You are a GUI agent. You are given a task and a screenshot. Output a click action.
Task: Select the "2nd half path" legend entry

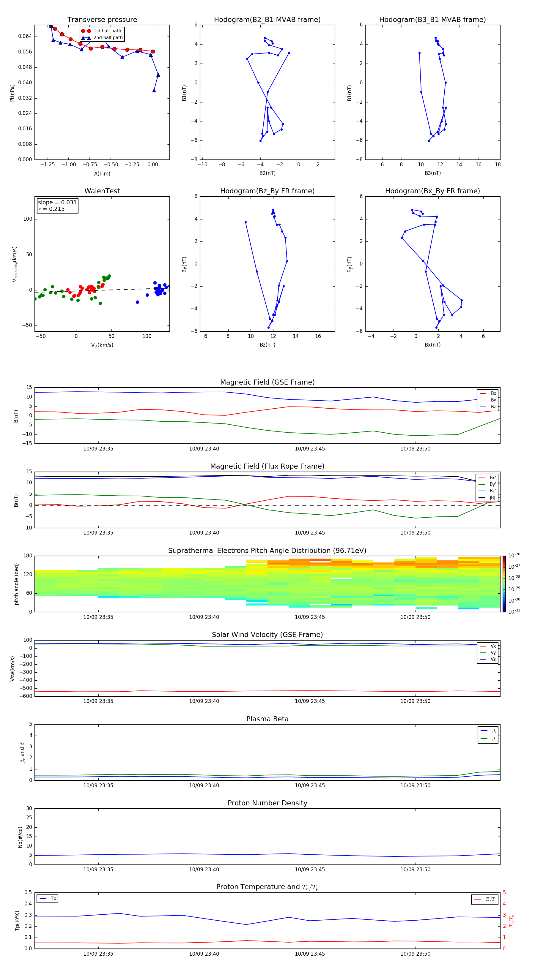[x=102, y=38]
